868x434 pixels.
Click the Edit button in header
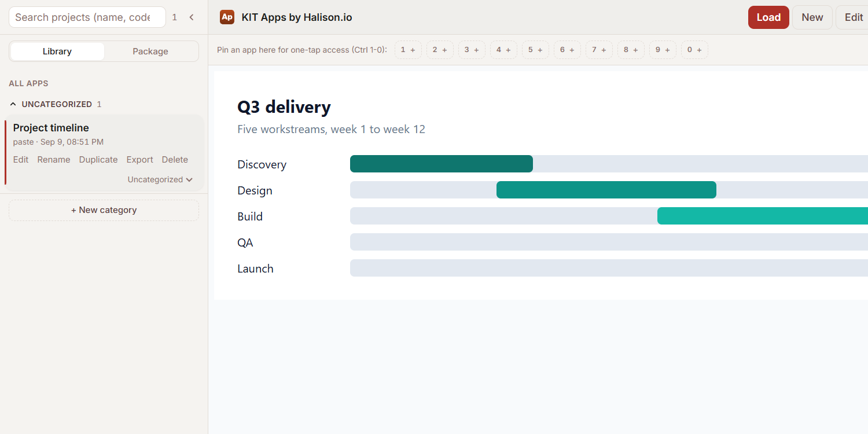click(x=853, y=17)
